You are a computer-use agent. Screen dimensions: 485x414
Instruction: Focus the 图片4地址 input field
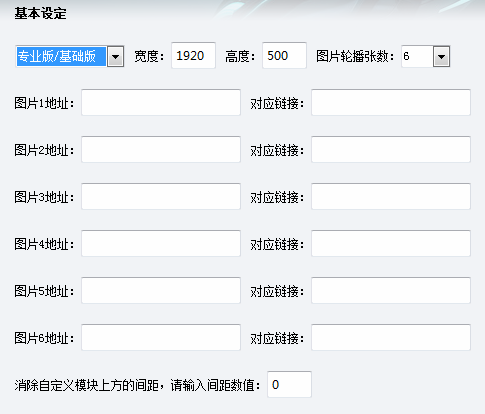click(161, 243)
